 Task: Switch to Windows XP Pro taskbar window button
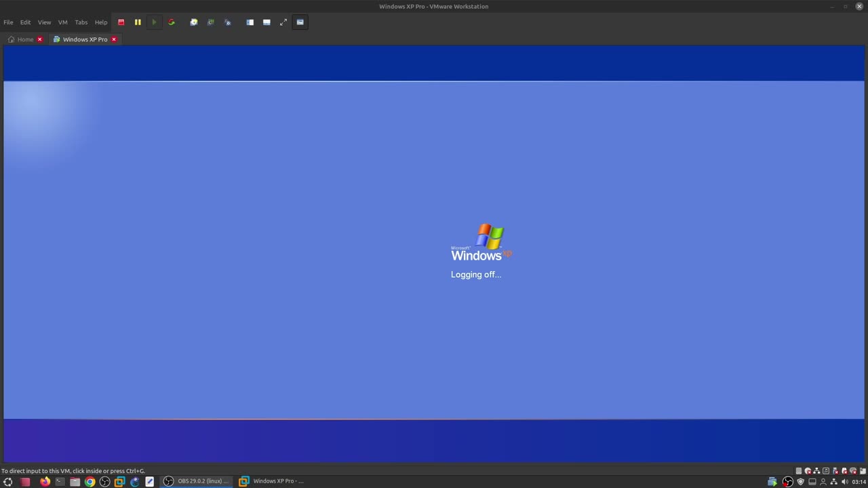271,481
